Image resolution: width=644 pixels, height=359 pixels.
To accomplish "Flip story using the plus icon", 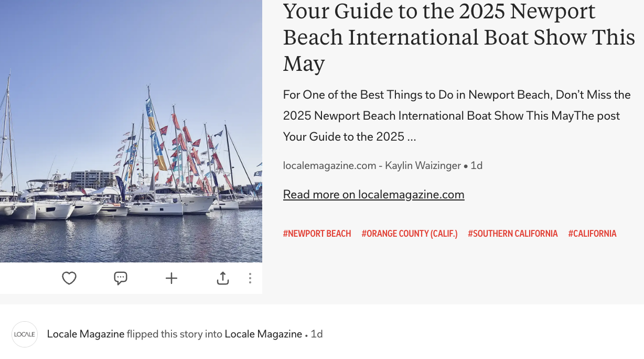I will [171, 278].
